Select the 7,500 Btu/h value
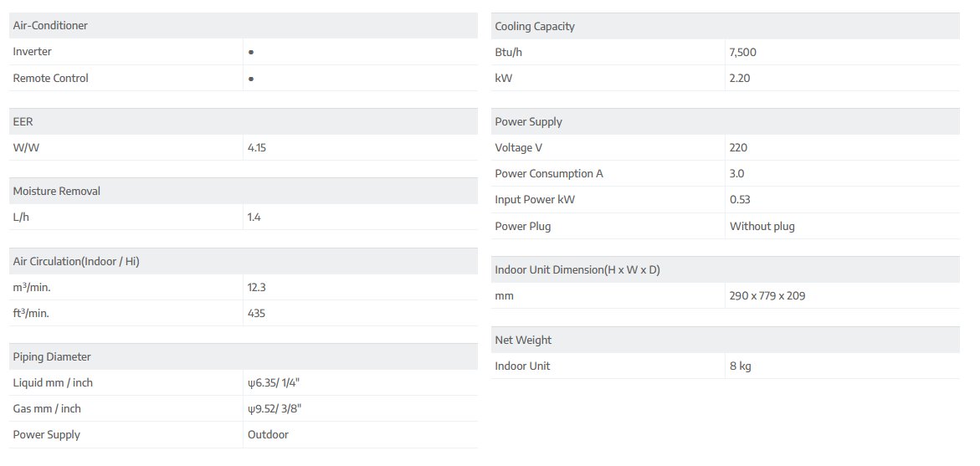The image size is (980, 466). point(743,53)
